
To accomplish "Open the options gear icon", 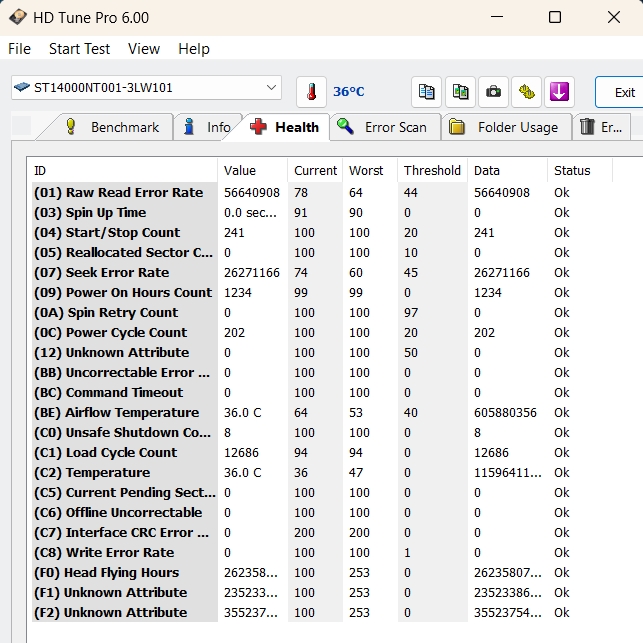I will coord(526,91).
